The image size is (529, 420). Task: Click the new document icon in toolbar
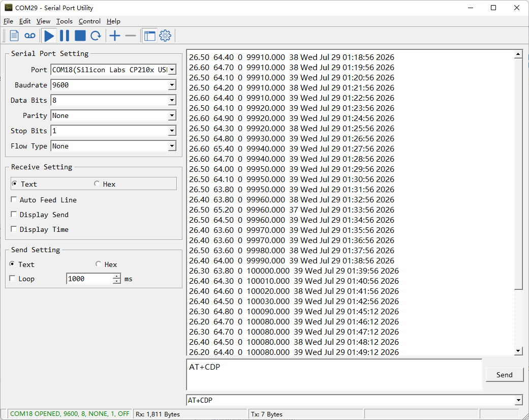coord(14,36)
